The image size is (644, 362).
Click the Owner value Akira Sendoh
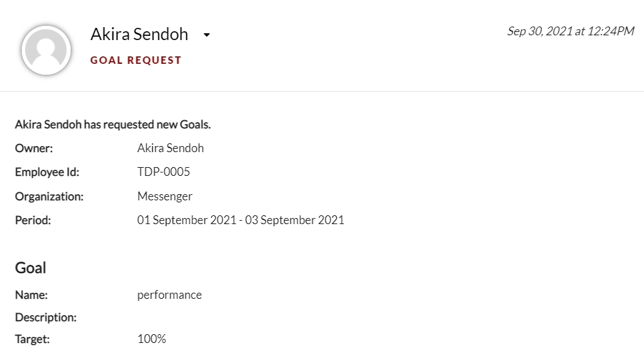point(171,148)
